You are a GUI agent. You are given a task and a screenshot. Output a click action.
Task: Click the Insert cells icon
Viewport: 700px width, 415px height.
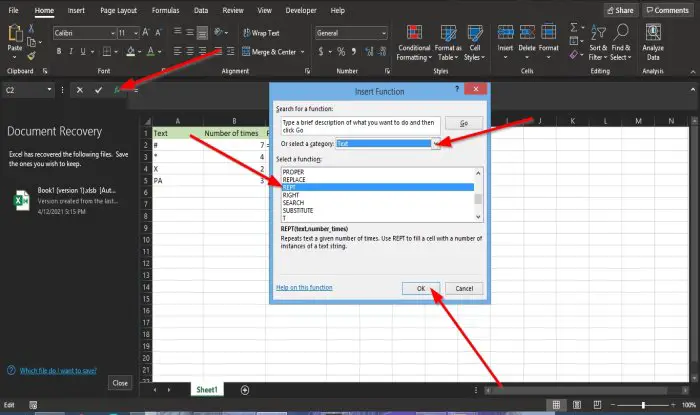click(505, 33)
